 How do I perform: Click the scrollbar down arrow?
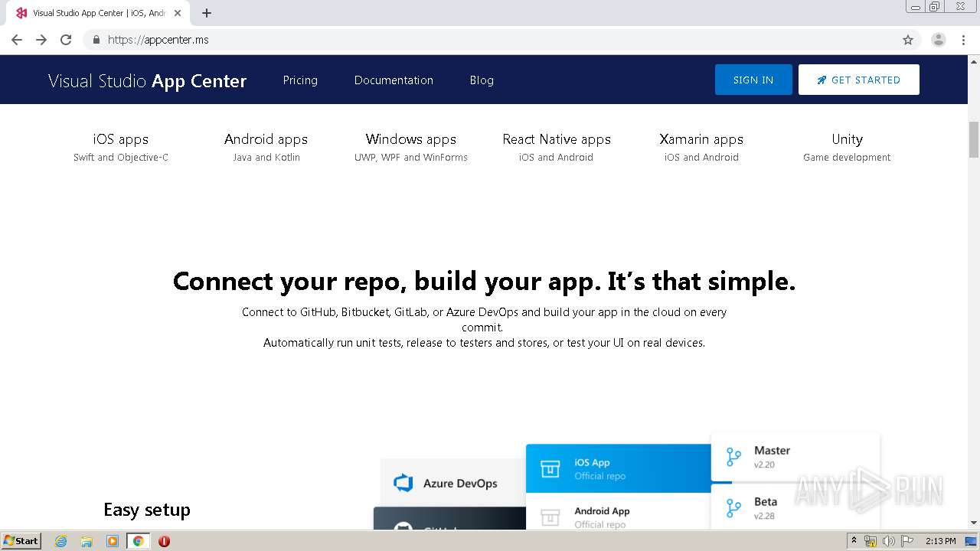(974, 523)
